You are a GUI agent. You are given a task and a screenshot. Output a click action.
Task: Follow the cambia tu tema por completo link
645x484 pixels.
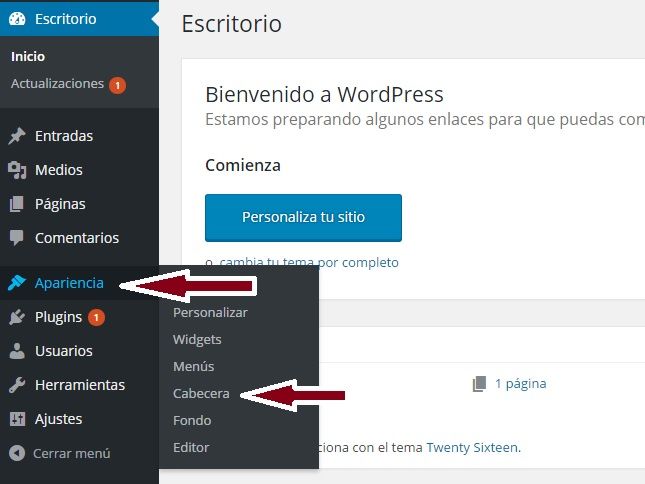[x=309, y=262]
